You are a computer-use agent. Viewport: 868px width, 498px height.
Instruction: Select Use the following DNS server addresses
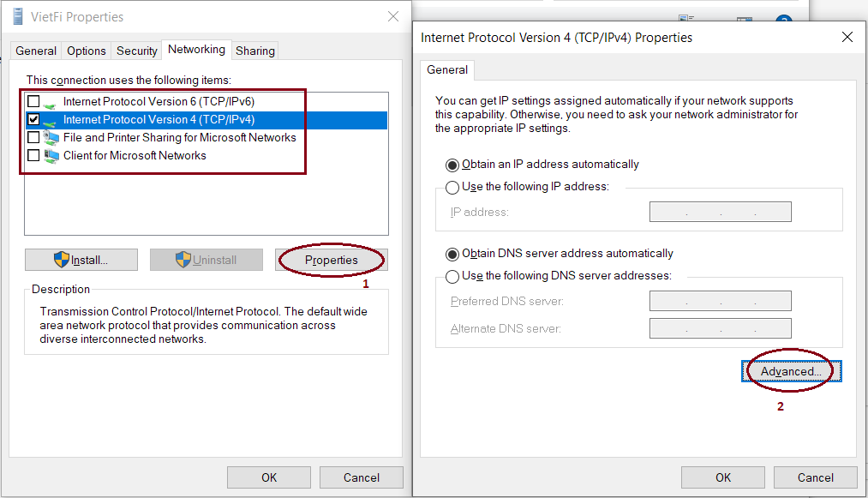click(452, 277)
